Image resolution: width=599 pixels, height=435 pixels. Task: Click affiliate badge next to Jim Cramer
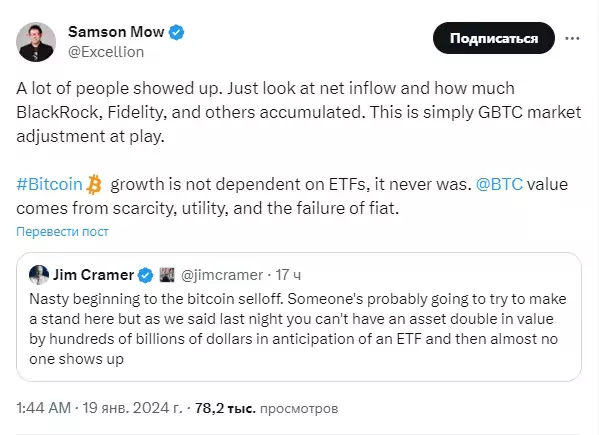click(167, 275)
